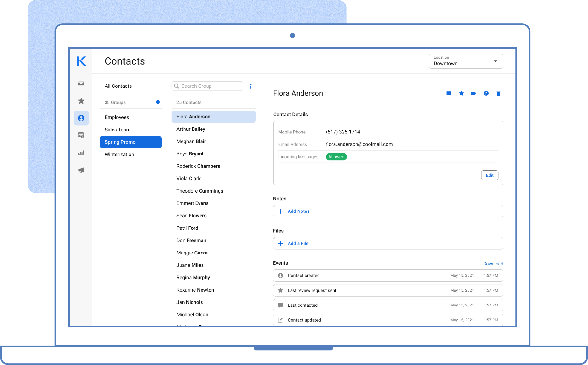Viewport: 588px width, 365px height.
Task: Open the inbox icon in sidebar
Action: (x=81, y=83)
